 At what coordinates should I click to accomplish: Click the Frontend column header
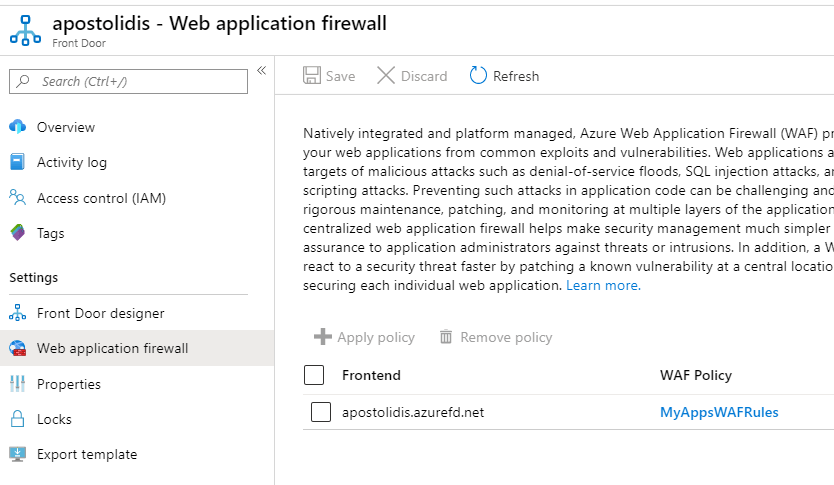tap(371, 375)
